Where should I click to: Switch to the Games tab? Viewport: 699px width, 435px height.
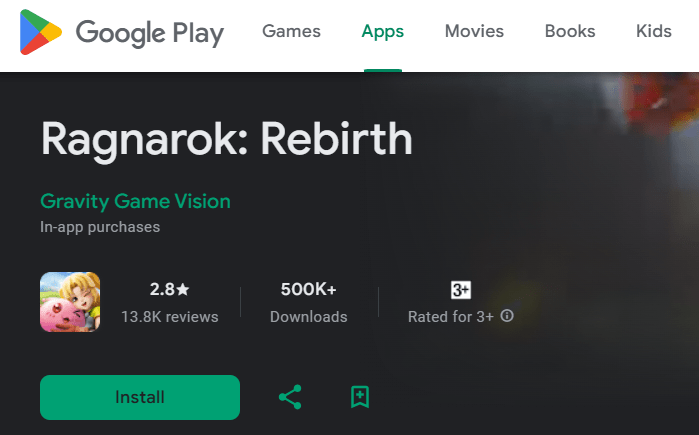coord(291,31)
